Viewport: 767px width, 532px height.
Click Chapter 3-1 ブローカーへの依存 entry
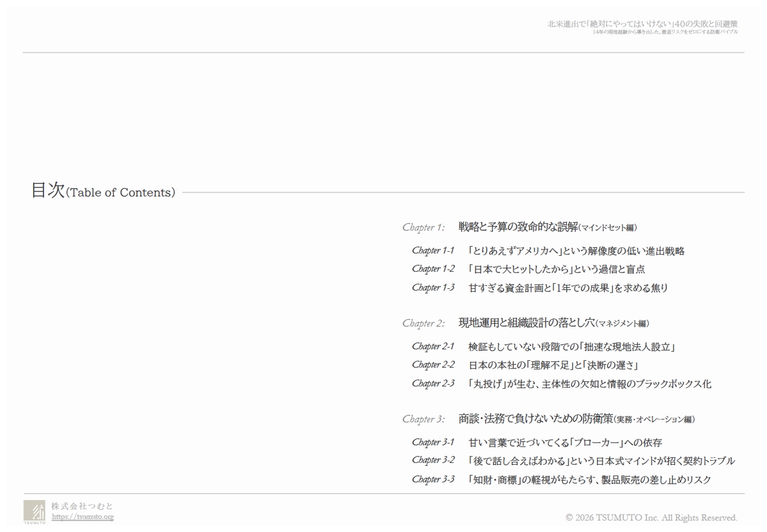(537, 443)
